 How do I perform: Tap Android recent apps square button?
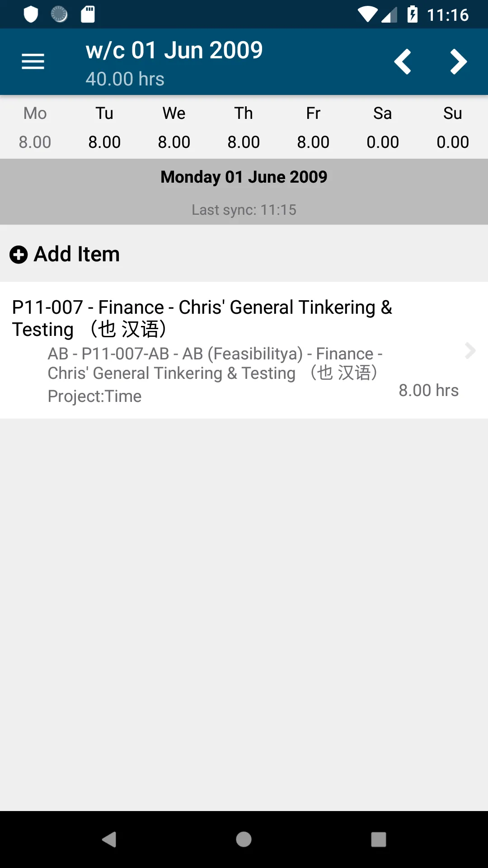pos(379,840)
